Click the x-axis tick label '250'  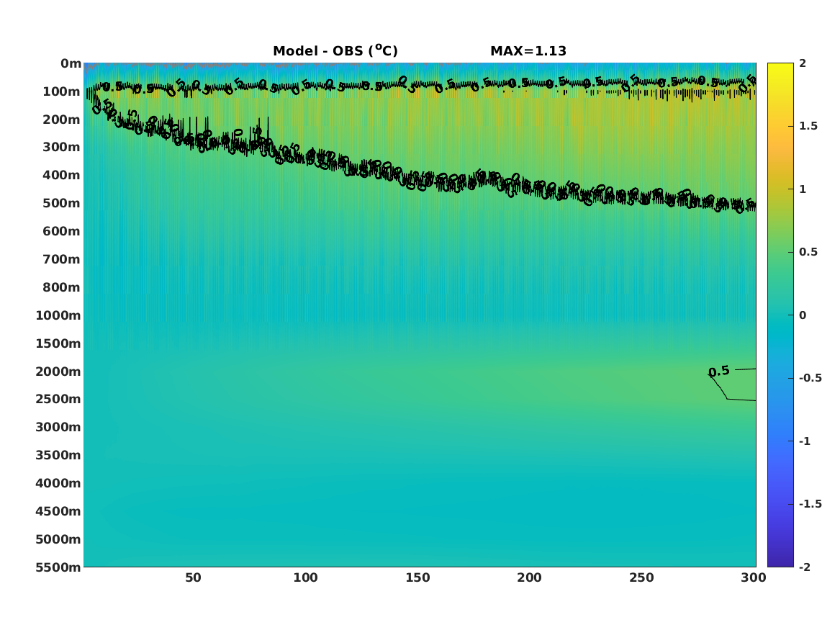pyautogui.click(x=642, y=578)
